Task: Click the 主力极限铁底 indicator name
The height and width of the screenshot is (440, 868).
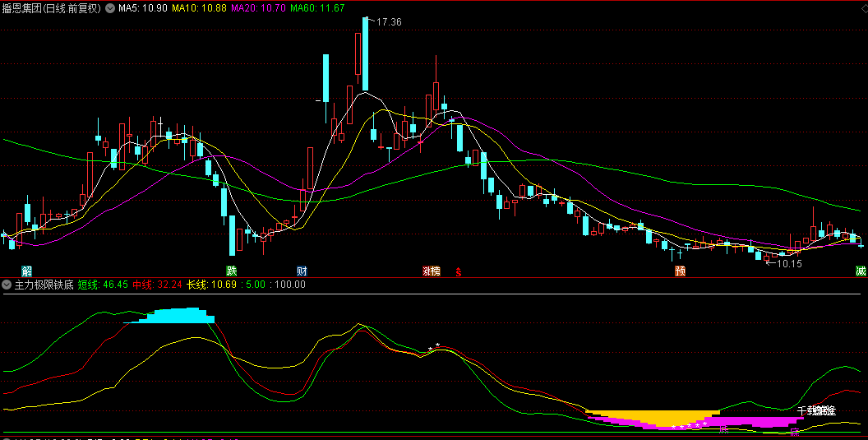Action: 44,285
